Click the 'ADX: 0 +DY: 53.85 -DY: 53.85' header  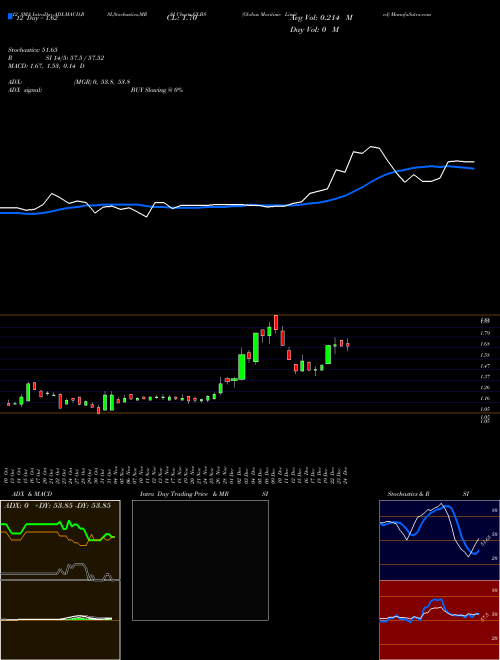[x=57, y=505]
